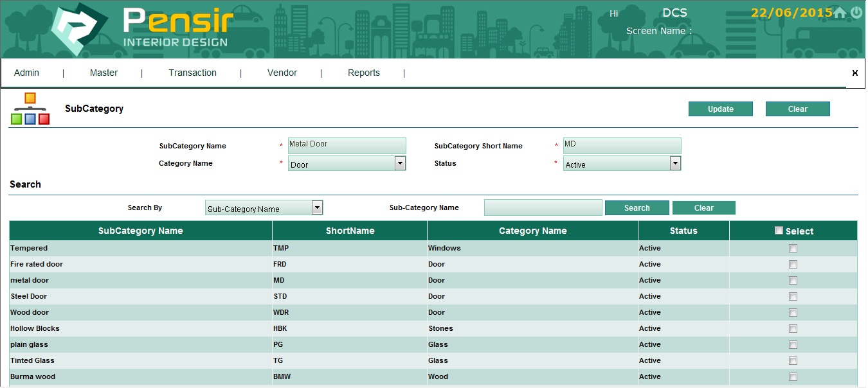Focus the SubCategory Short Name field

pos(621,145)
